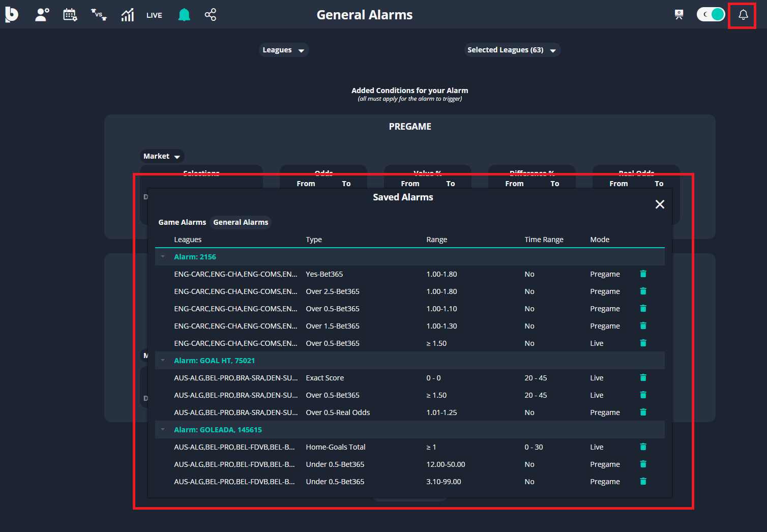This screenshot has height=532, width=767.
Task: Open the user settings icon
Action: pyautogui.click(x=42, y=15)
